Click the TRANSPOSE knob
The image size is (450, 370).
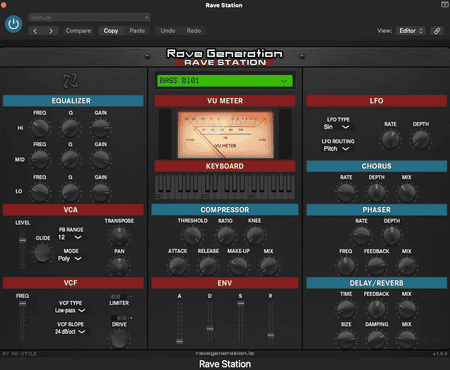[x=119, y=236]
